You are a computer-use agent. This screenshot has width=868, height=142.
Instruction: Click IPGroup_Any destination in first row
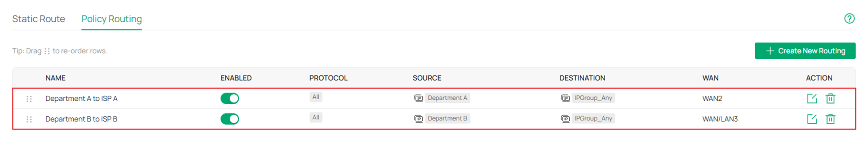[593, 98]
